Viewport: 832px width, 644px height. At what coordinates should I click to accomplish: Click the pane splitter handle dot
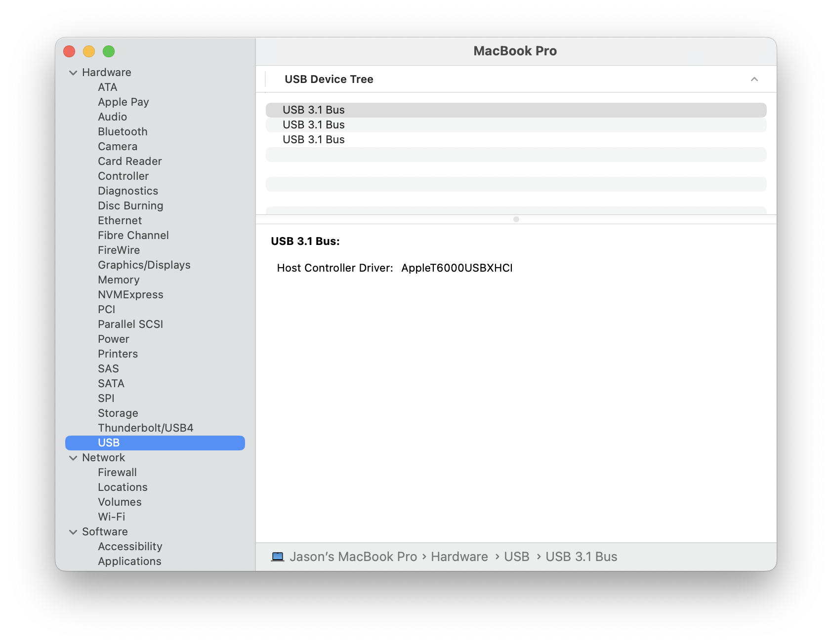[x=516, y=219]
